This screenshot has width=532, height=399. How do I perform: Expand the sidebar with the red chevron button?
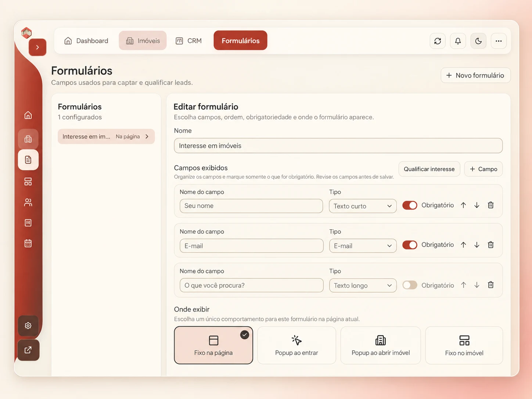click(x=37, y=47)
